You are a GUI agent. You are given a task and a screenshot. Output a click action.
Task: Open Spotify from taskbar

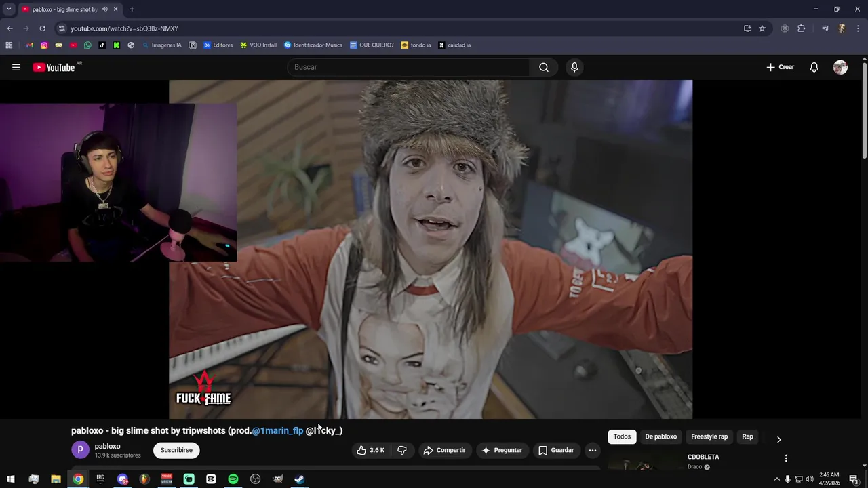click(x=233, y=479)
